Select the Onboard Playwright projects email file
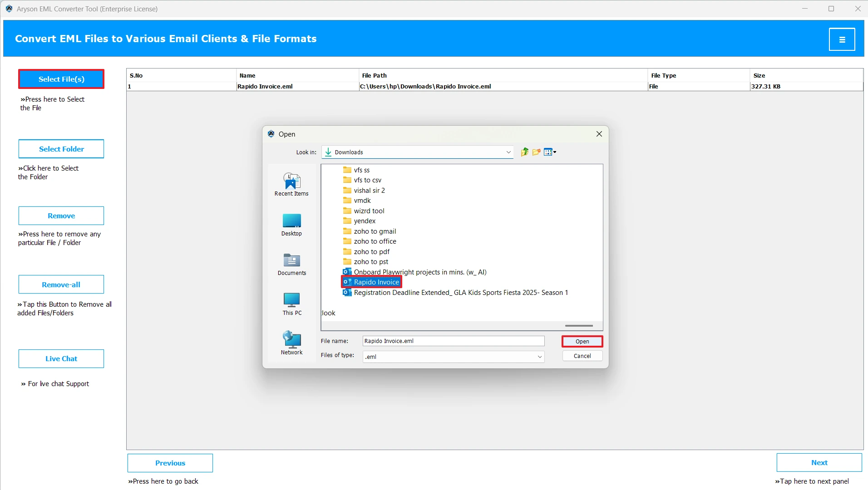868x490 pixels. click(x=415, y=272)
